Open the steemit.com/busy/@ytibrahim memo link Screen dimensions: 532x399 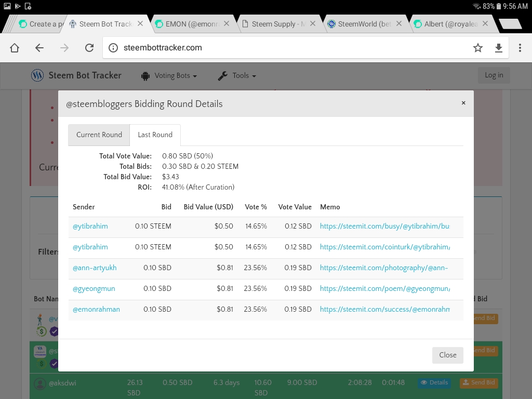pos(385,227)
